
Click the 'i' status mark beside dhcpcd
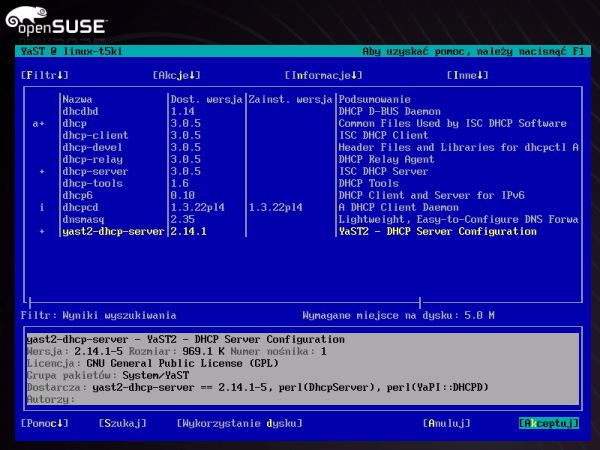(x=42, y=207)
